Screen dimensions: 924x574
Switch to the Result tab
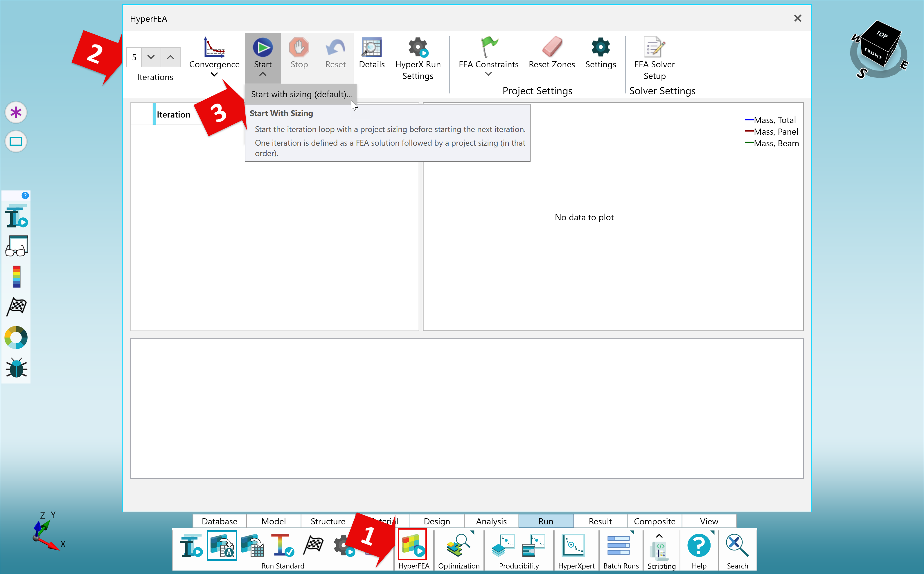pos(600,521)
